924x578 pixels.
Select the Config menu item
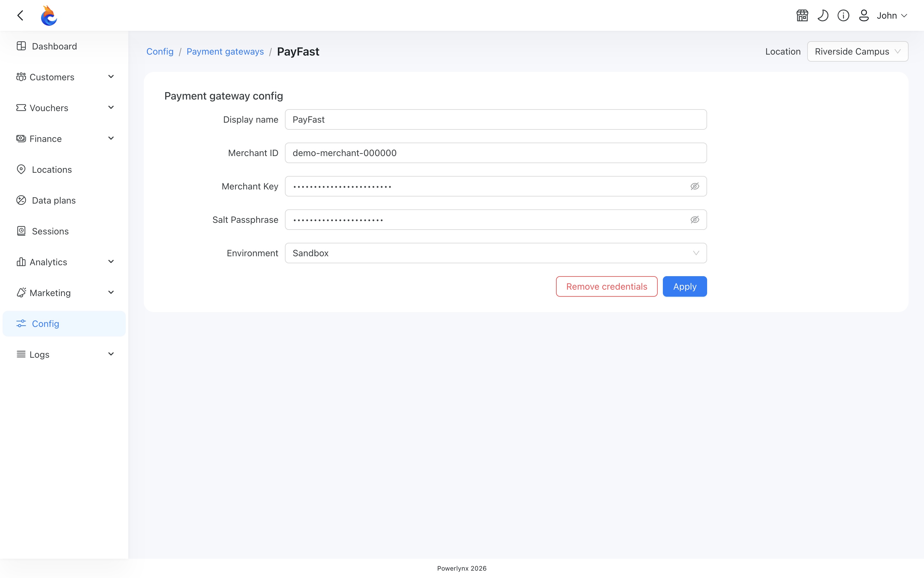(64, 323)
